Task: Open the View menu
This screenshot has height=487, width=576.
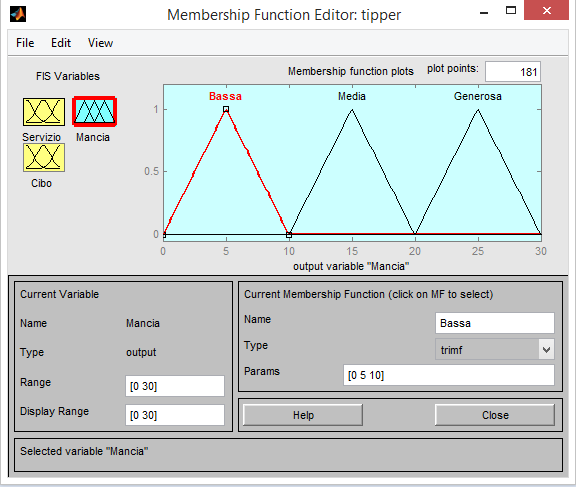Action: point(100,43)
